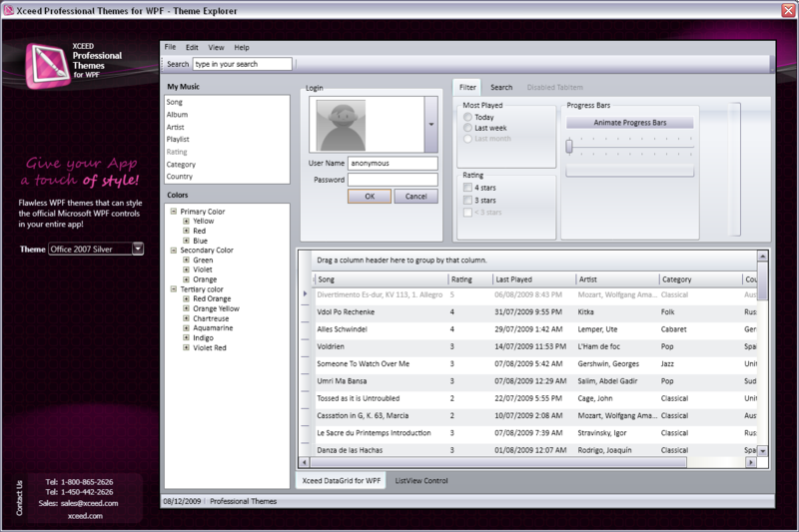Collapse the Secondary Color tree node
Image resolution: width=799 pixels, height=532 pixels.
[x=174, y=250]
